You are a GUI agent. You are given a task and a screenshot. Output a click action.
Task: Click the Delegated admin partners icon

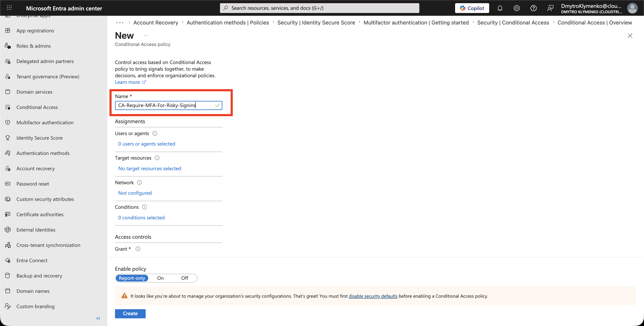[x=8, y=61]
